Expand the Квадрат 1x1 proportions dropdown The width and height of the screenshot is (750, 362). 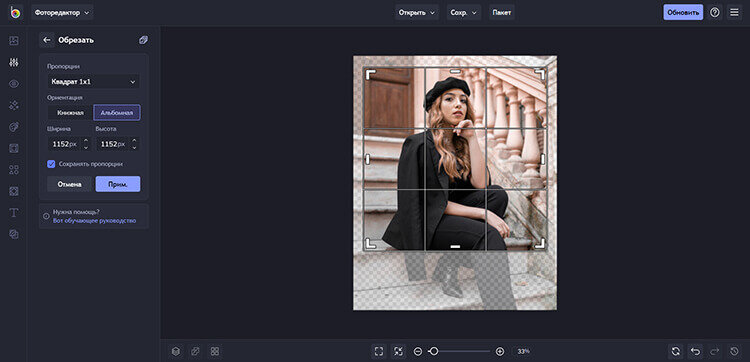click(93, 82)
